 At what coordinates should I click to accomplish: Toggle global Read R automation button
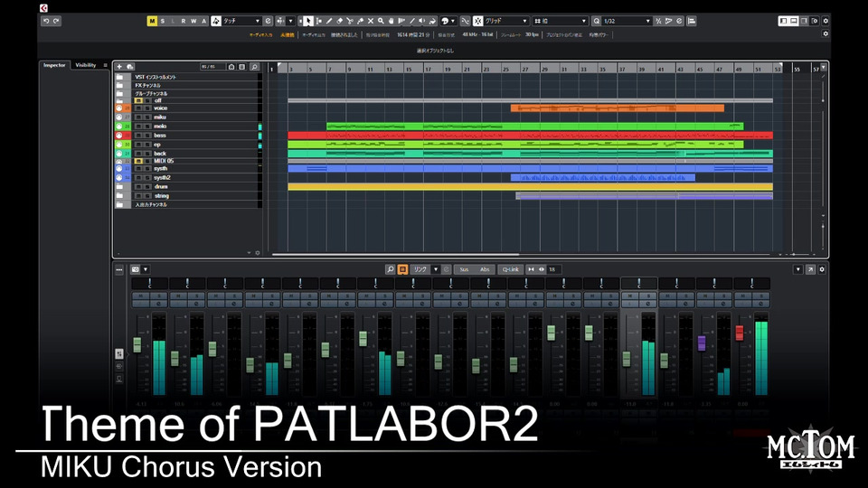(184, 21)
